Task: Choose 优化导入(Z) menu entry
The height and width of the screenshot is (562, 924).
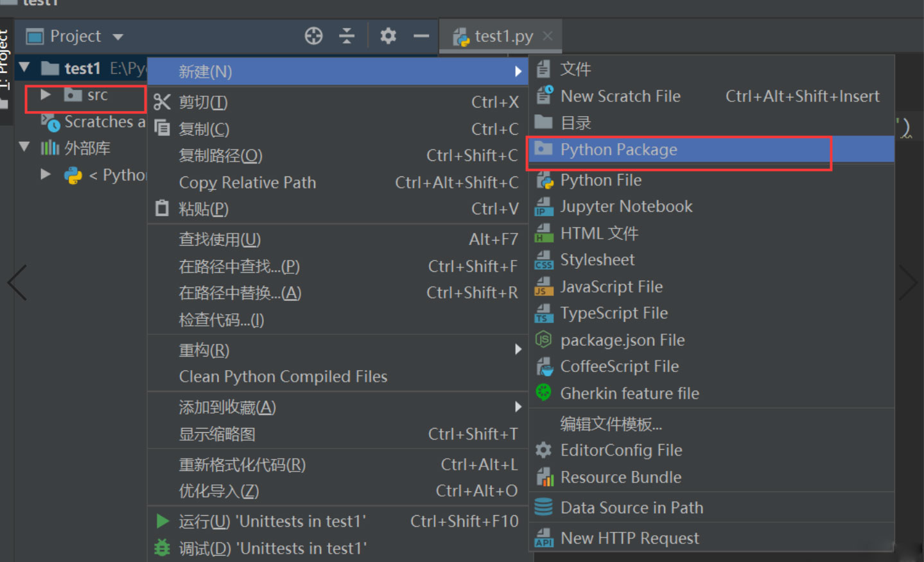Action: click(x=338, y=491)
